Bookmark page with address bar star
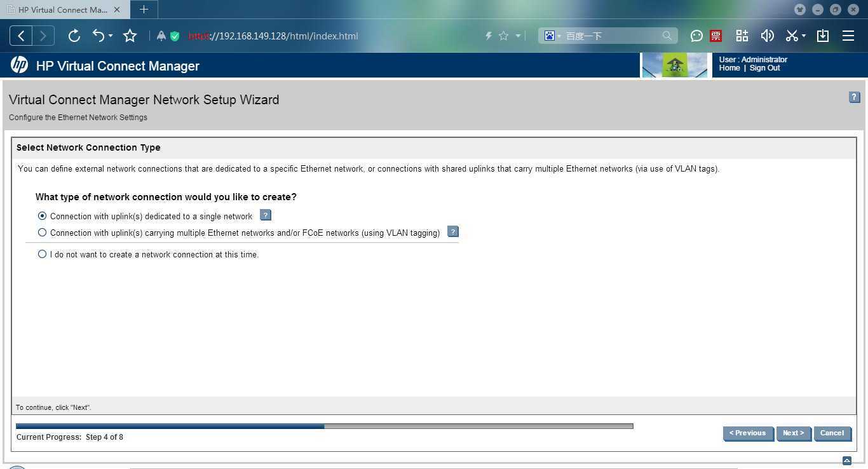Viewport: 868px width, 469px height. [504, 36]
